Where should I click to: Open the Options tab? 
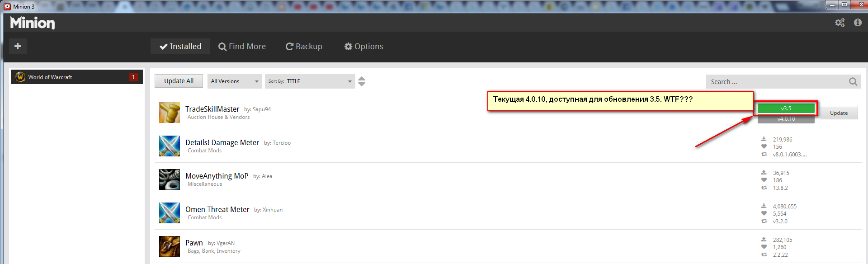tap(363, 46)
